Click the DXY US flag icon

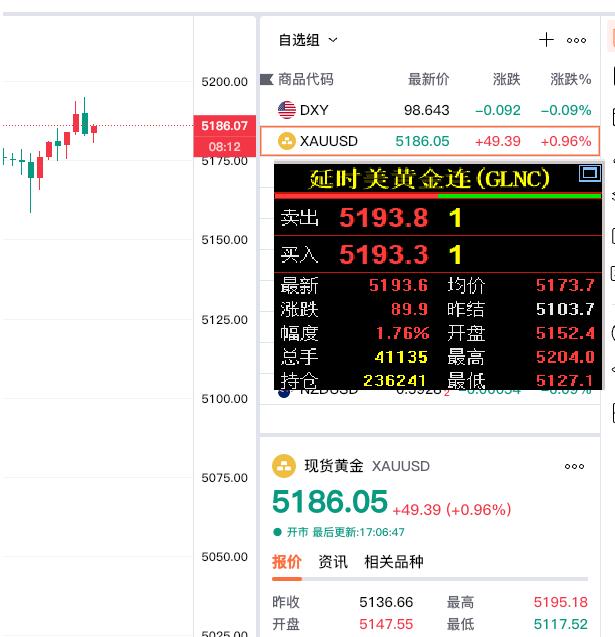click(x=286, y=110)
